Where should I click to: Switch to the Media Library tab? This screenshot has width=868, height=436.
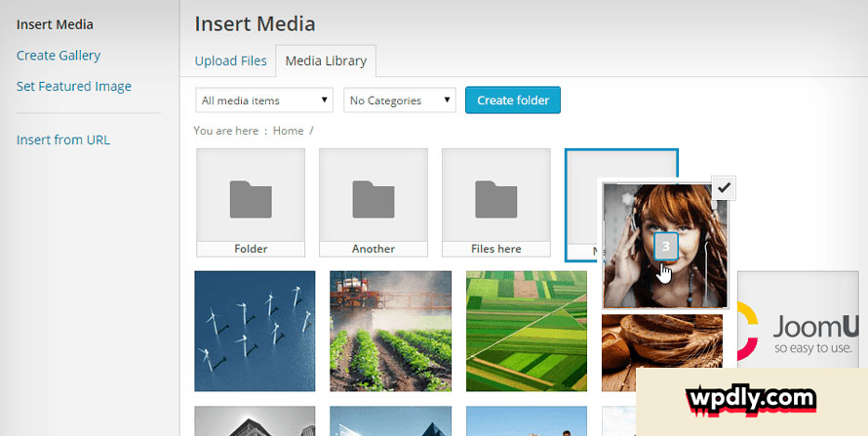pyautogui.click(x=326, y=60)
